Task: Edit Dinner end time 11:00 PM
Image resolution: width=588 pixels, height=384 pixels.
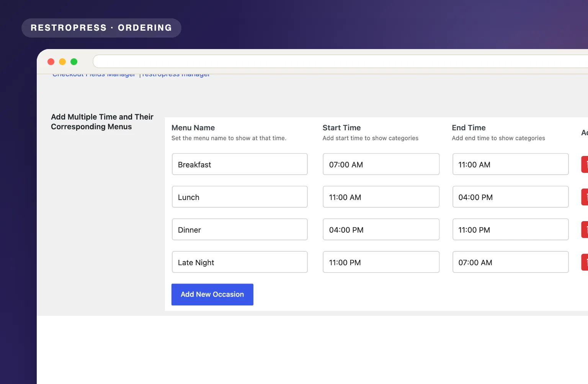Action: (510, 229)
